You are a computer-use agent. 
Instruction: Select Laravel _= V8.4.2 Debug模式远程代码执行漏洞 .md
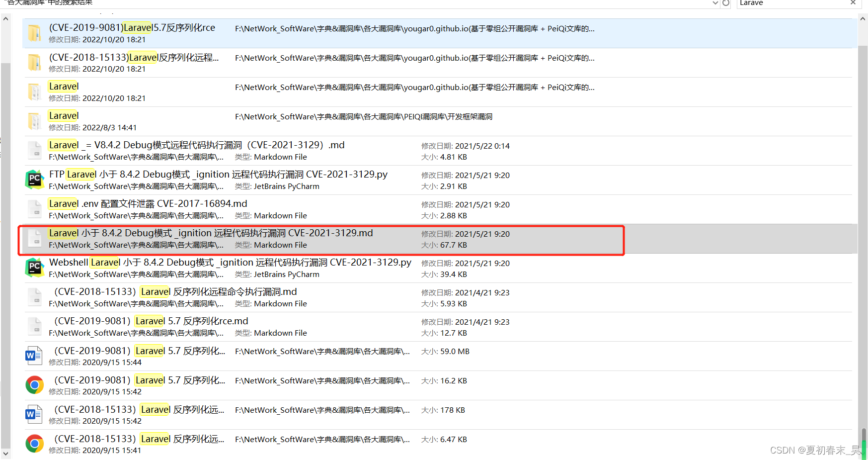(197, 145)
